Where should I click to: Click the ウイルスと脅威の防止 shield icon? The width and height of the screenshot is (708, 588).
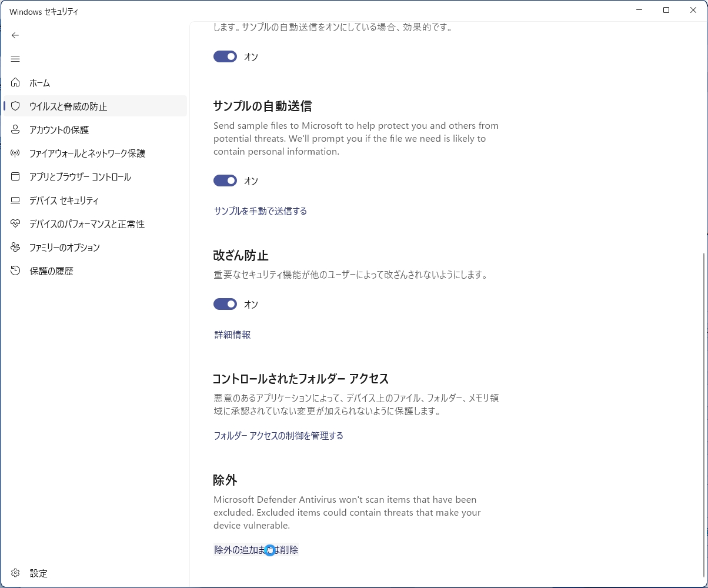coord(15,106)
